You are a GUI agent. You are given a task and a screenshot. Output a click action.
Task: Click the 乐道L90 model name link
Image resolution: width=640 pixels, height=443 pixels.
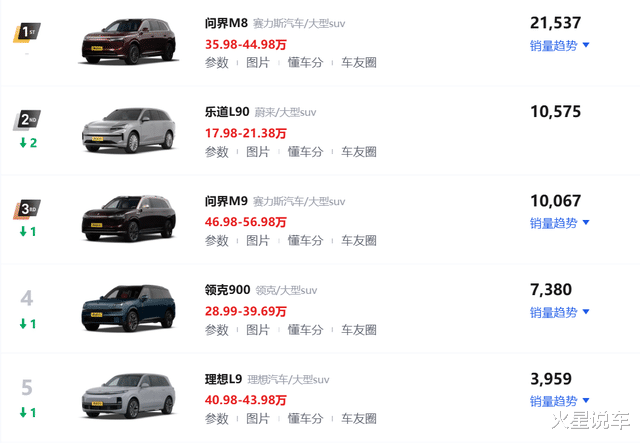229,112
